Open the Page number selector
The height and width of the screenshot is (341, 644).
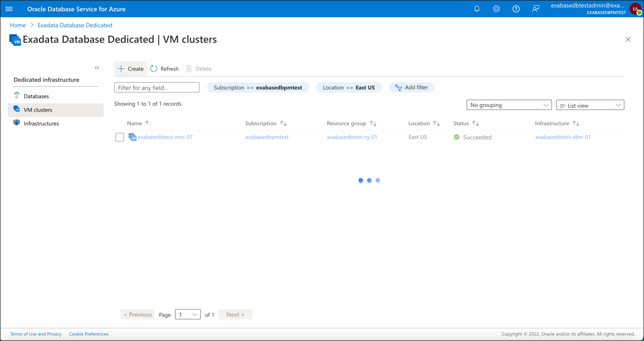188,314
